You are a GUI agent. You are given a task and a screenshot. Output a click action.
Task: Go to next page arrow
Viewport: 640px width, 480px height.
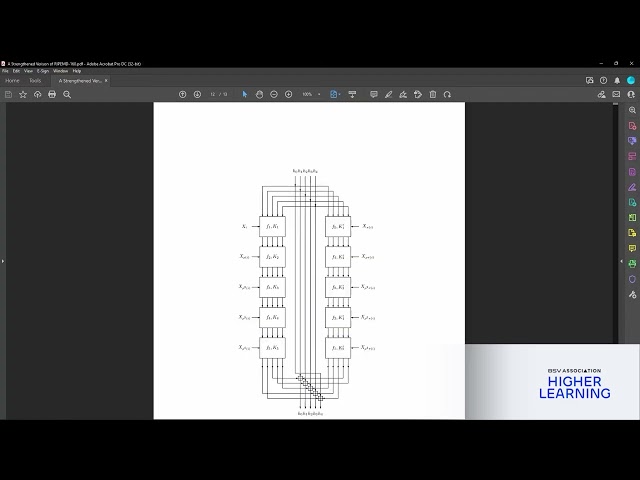click(x=197, y=94)
